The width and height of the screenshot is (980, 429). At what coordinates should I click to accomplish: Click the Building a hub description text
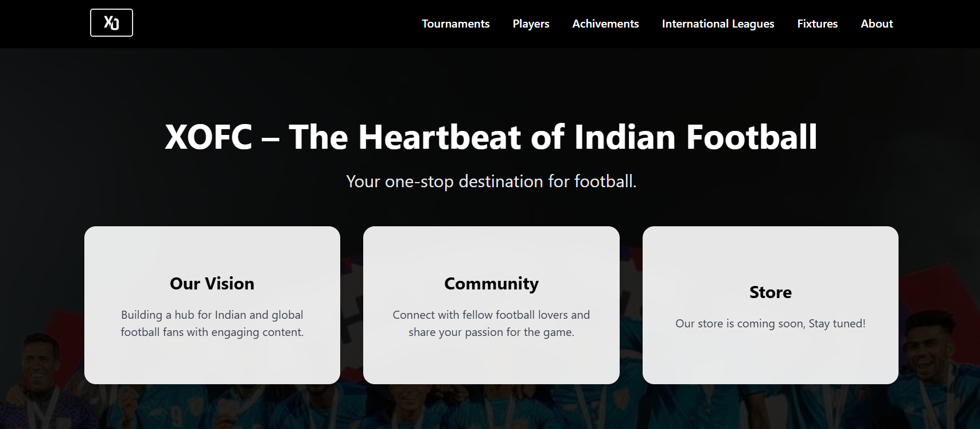212,323
